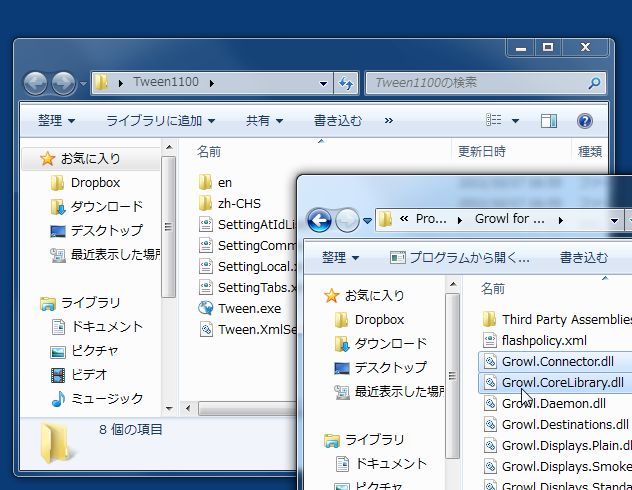This screenshot has height=490, width=632.
Task: Open Help with the blue question mark icon
Action: coord(584,120)
